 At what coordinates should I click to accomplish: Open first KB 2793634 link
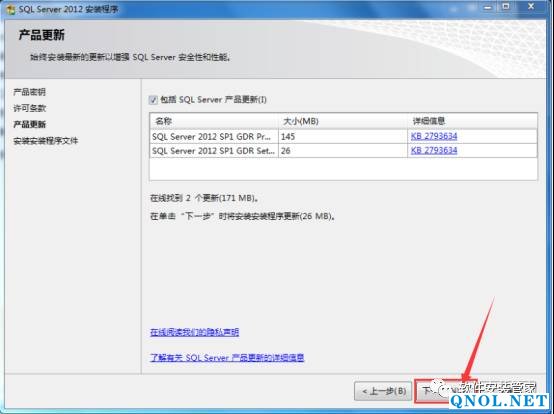[x=434, y=136]
